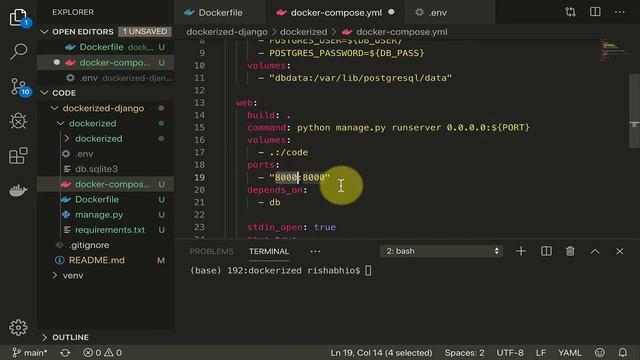Open the panel's additional views ellipsis

click(x=315, y=251)
